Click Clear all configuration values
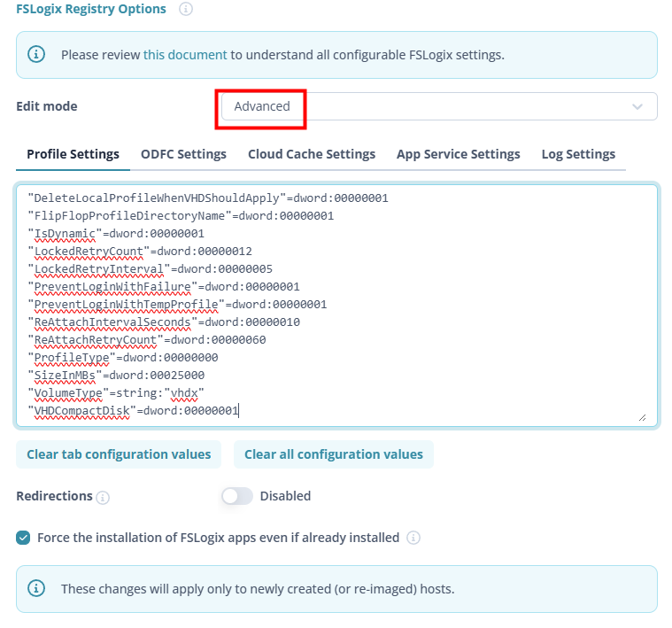Screen dimensions: 672x628 tap(334, 454)
